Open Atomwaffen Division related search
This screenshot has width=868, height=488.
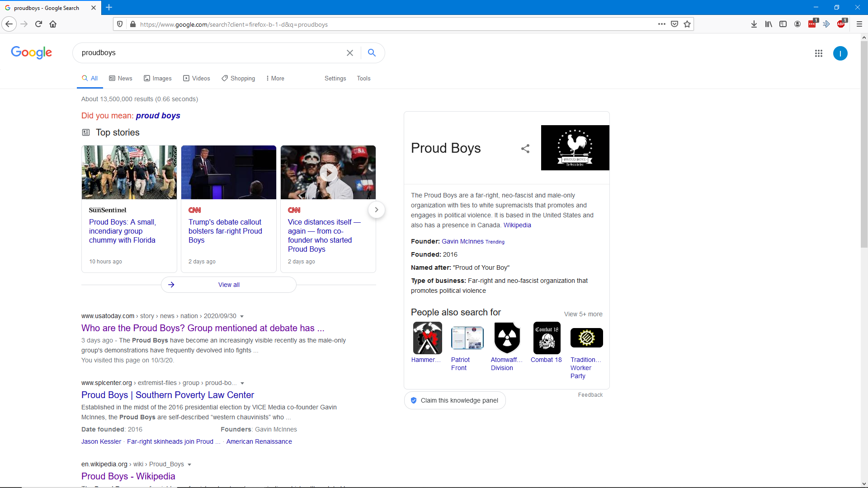[507, 347]
